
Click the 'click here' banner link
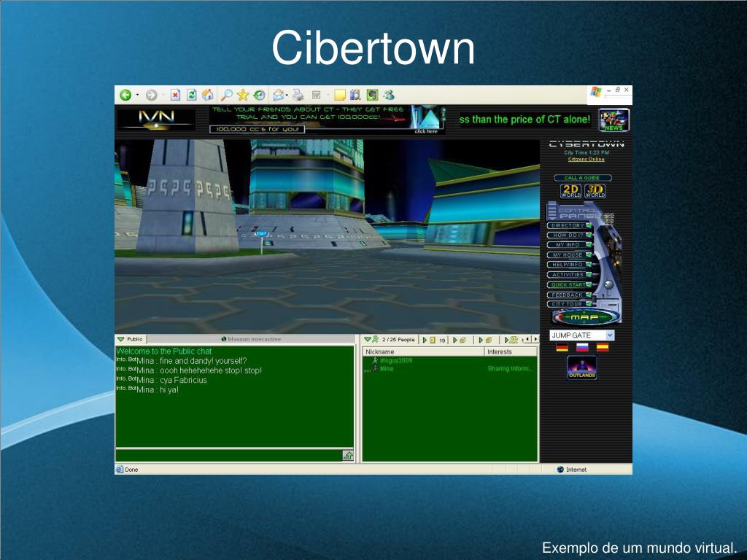(x=426, y=131)
